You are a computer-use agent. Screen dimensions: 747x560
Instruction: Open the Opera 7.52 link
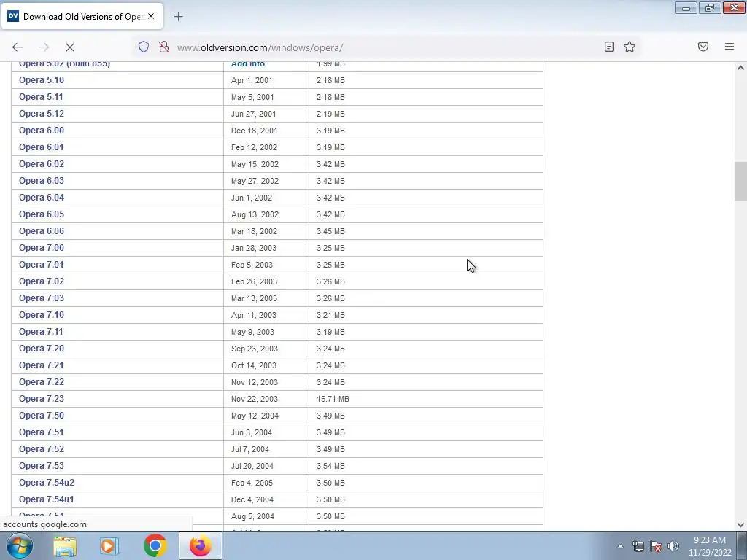[x=42, y=448]
